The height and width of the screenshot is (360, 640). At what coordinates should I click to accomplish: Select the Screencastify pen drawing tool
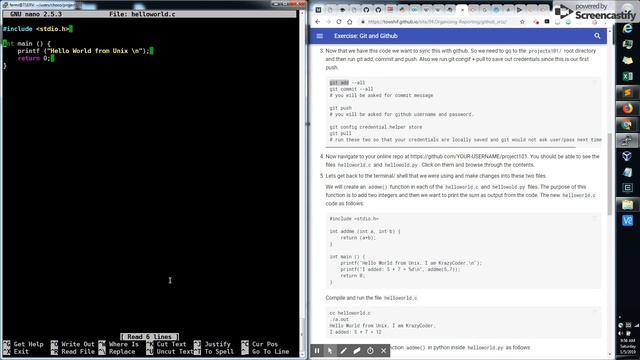coord(343,351)
